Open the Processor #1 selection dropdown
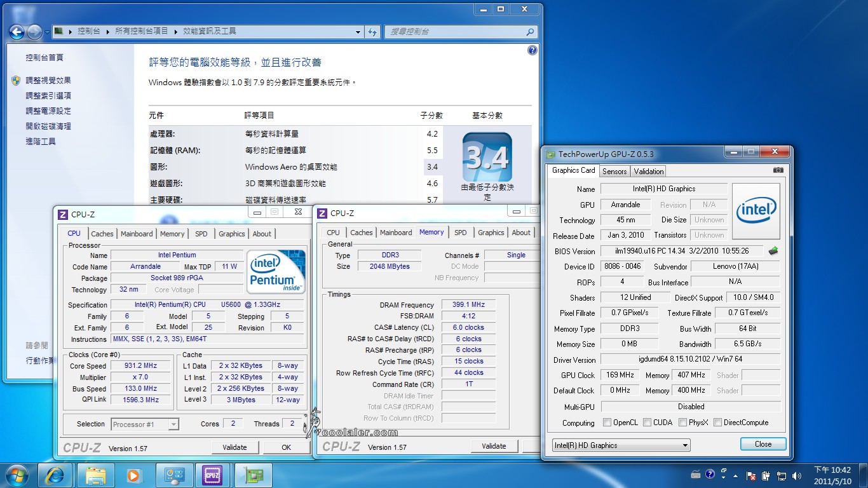 tap(145, 424)
